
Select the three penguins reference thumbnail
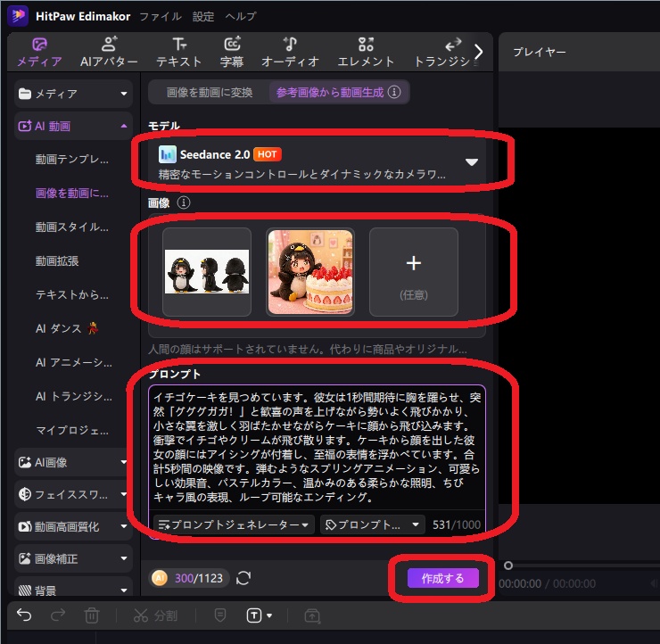[207, 272]
